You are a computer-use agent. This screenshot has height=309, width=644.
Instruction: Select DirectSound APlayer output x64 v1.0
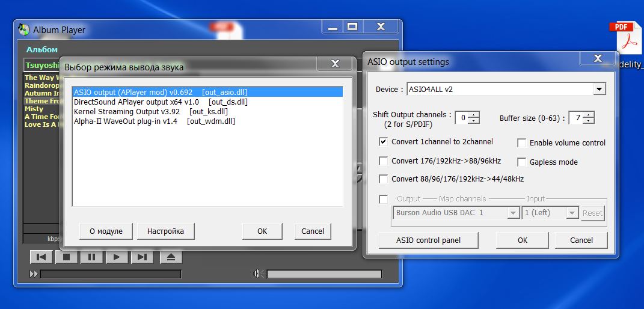coord(207,102)
